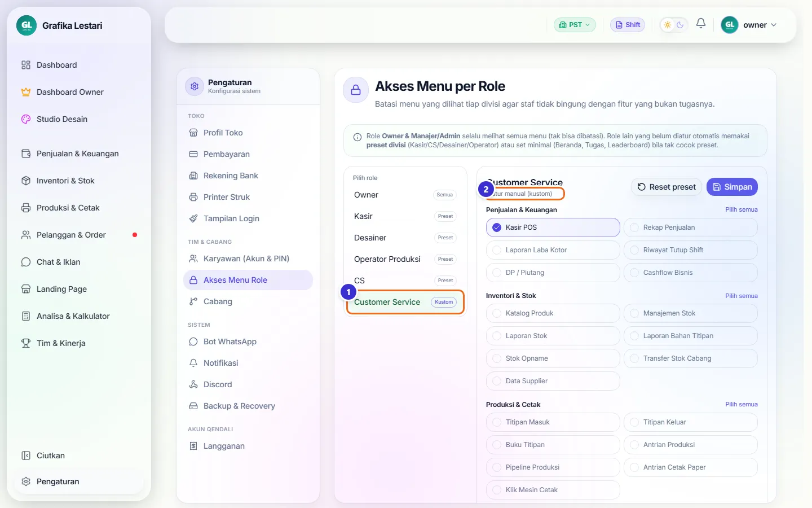Image resolution: width=812 pixels, height=508 pixels.
Task: Click Pilih semua for Penjualan & Keuangan
Action: [x=742, y=209]
